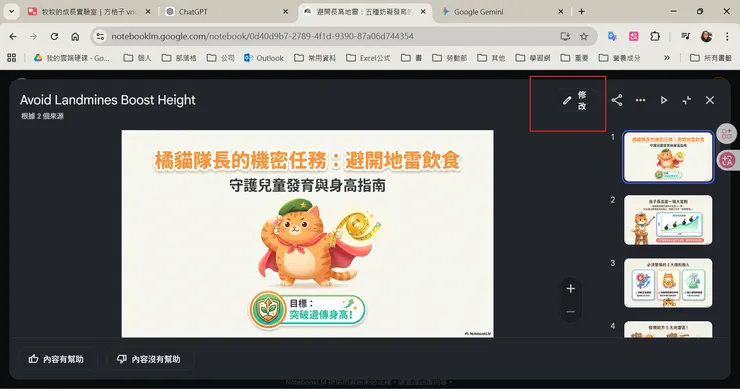Open the browser home page
This screenshot has height=389, width=740.
75,36
